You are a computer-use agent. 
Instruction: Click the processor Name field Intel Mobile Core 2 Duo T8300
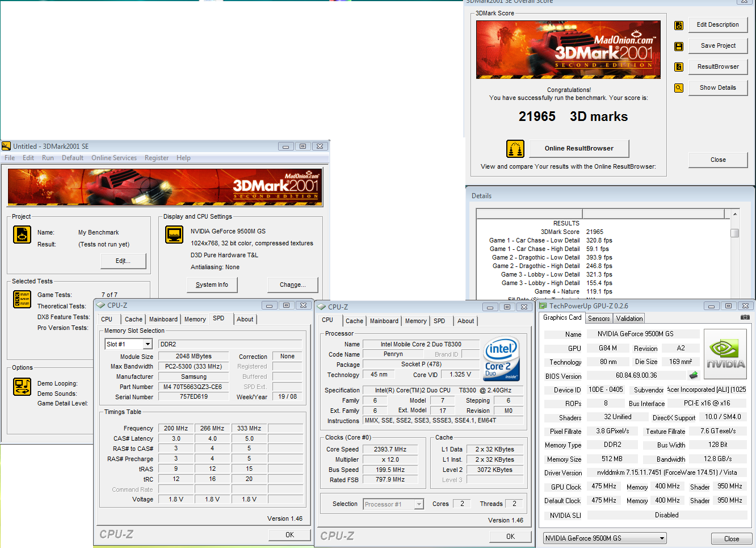[x=421, y=344]
